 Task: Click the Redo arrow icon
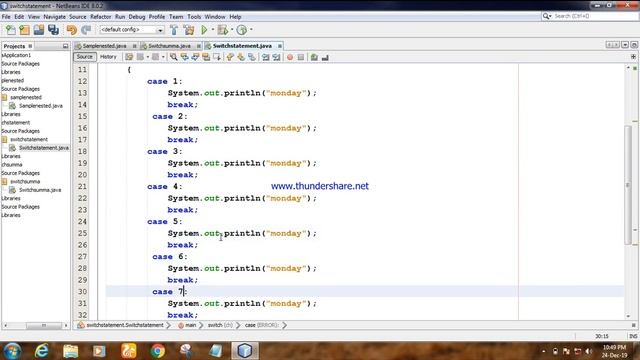(86, 30)
